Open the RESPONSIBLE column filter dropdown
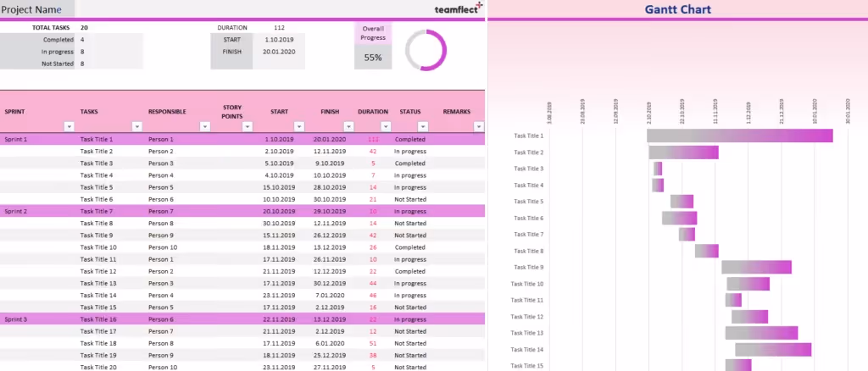Image resolution: width=868 pixels, height=371 pixels. coord(205,126)
